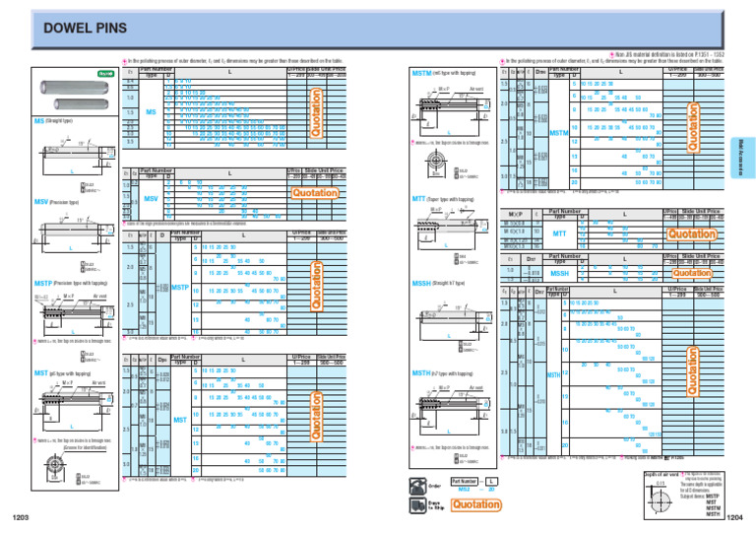
Task: Click the Quotation badge in MS table
Action: pos(315,113)
